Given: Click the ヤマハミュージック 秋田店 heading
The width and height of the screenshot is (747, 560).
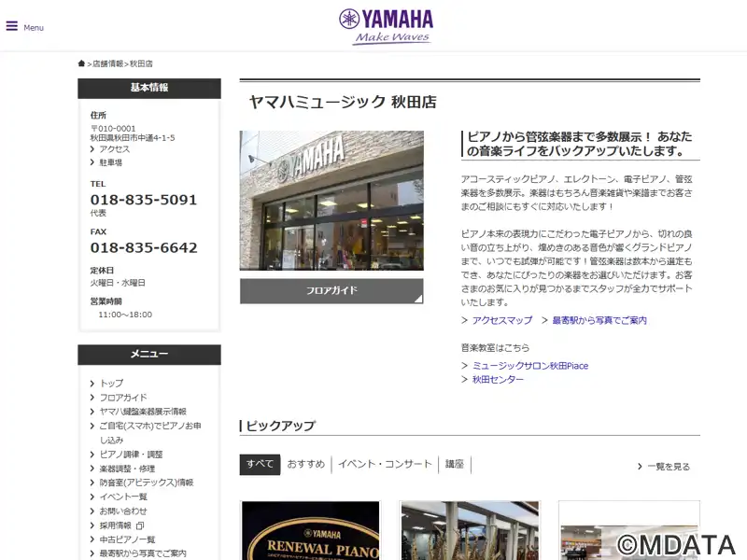Looking at the screenshot, I should (343, 102).
